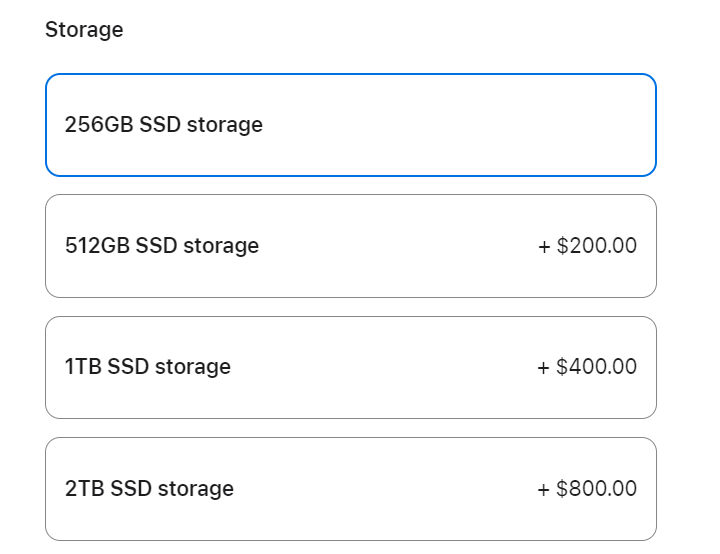Viewport: 720px width, 554px height.
Task: Click the Storage section heading
Action: pyautogui.click(x=84, y=30)
